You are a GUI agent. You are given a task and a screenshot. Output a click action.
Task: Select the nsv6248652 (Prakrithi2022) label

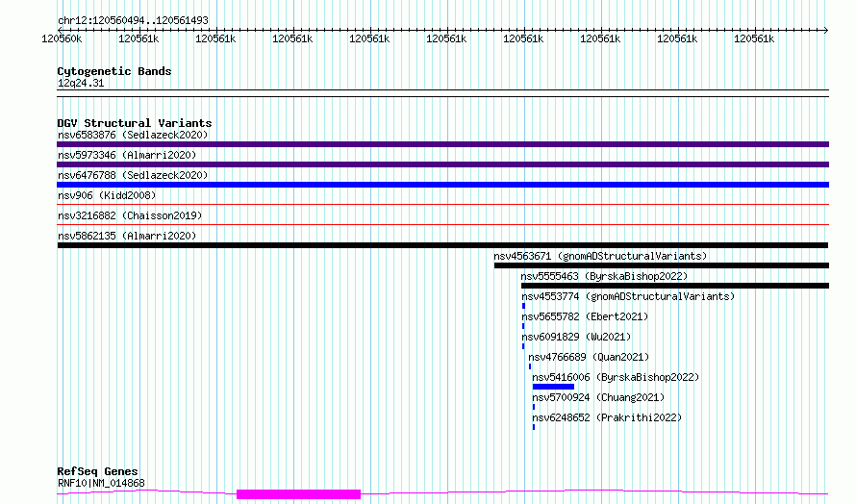click(607, 417)
